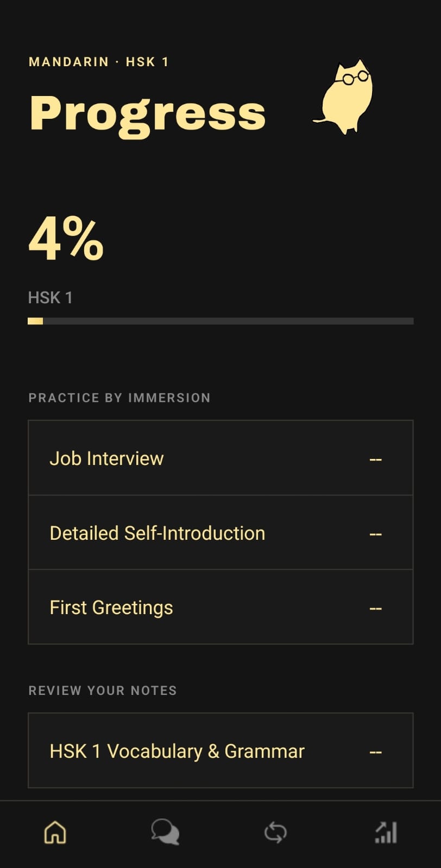Tap the dashes beside HSK 1 Vocabulary & Grammar
This screenshot has width=441, height=868.
376,752
